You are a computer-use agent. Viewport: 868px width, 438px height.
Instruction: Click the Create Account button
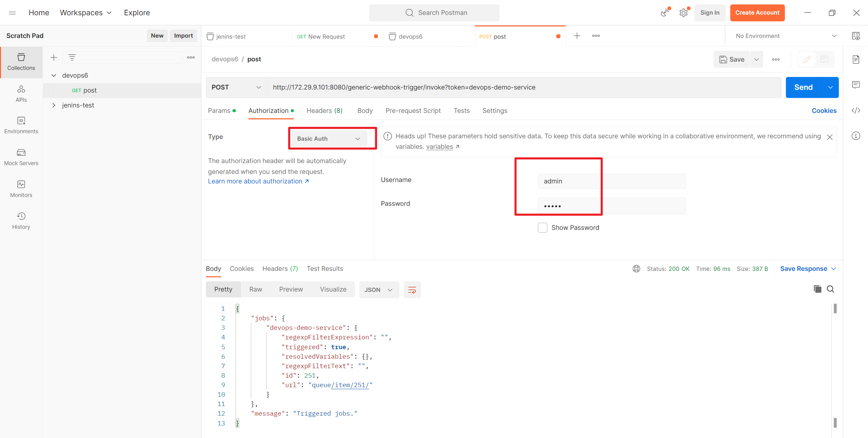757,13
